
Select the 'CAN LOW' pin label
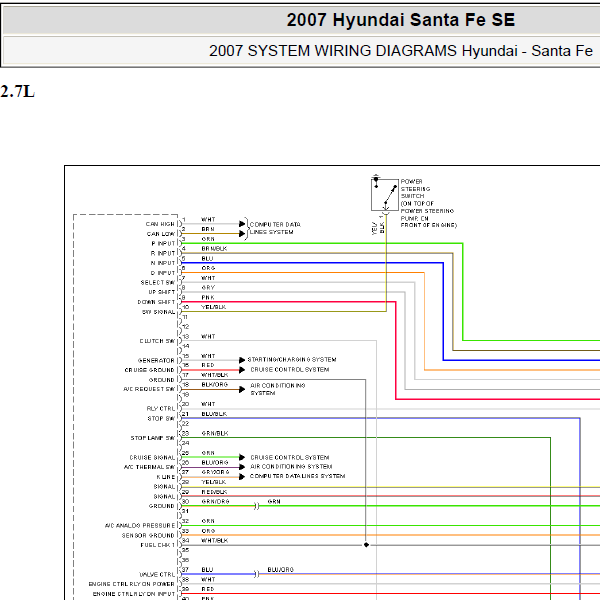tap(161, 234)
